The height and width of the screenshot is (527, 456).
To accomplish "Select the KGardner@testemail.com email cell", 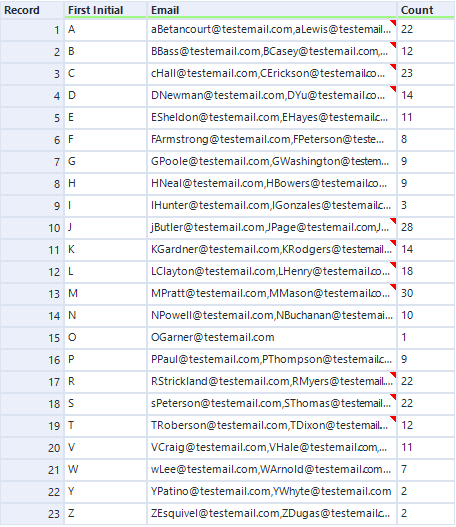I will [x=272, y=250].
